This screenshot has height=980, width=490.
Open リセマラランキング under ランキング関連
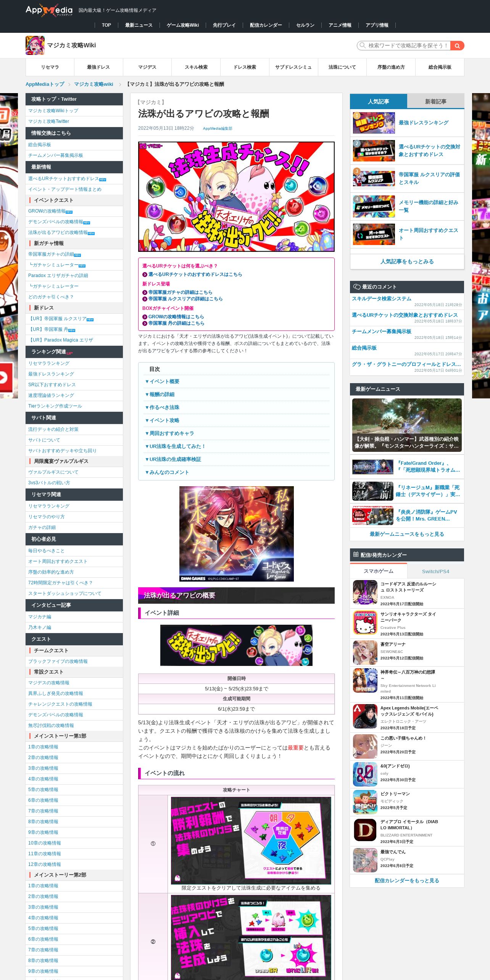coord(48,363)
